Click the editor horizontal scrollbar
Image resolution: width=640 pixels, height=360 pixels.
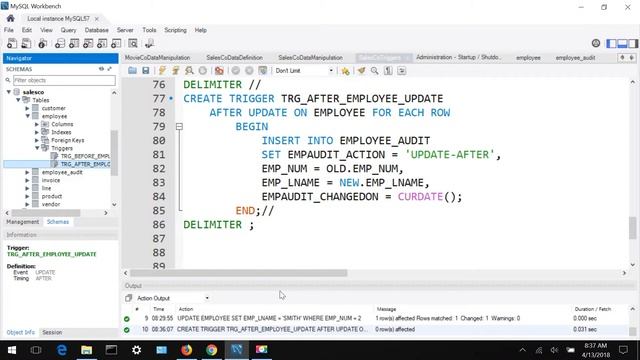pyautogui.click(x=238, y=273)
